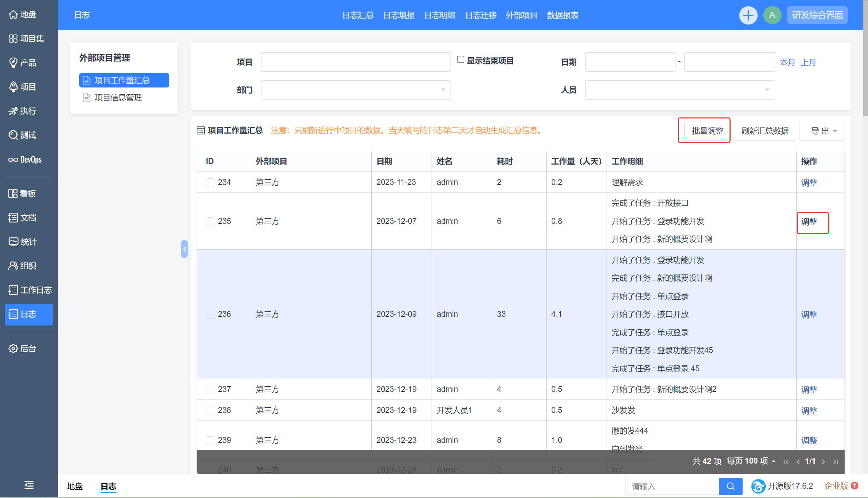This screenshot has height=498, width=868.
Task: Click the plus create button
Action: click(748, 15)
